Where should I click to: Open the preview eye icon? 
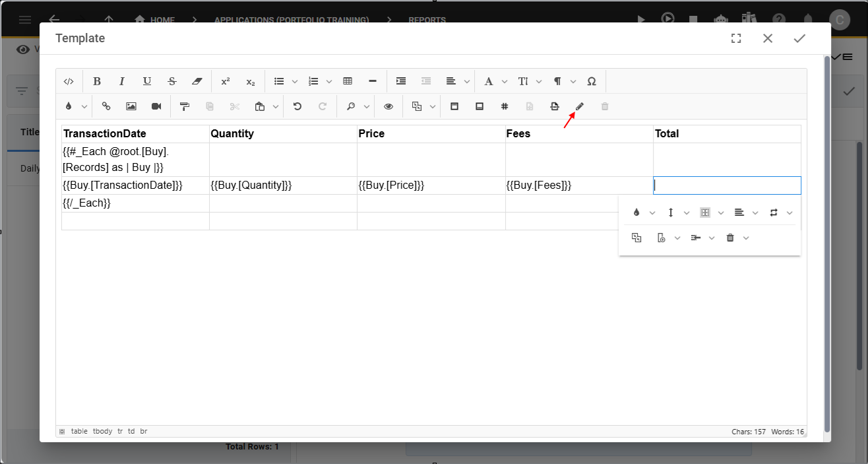[x=388, y=106]
